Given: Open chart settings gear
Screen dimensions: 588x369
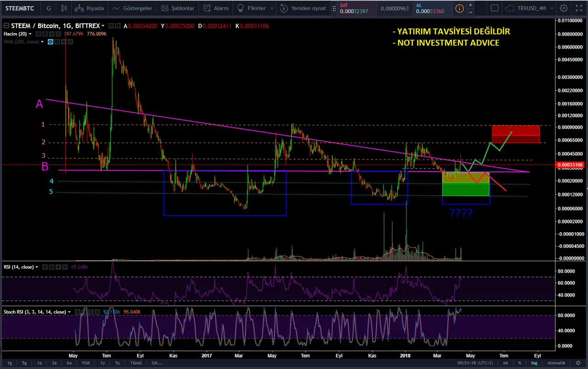Looking at the screenshot, I should tap(564, 8).
